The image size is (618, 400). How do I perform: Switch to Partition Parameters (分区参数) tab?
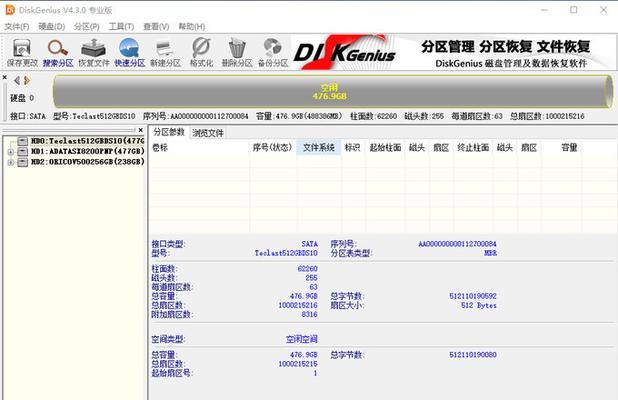click(169, 132)
